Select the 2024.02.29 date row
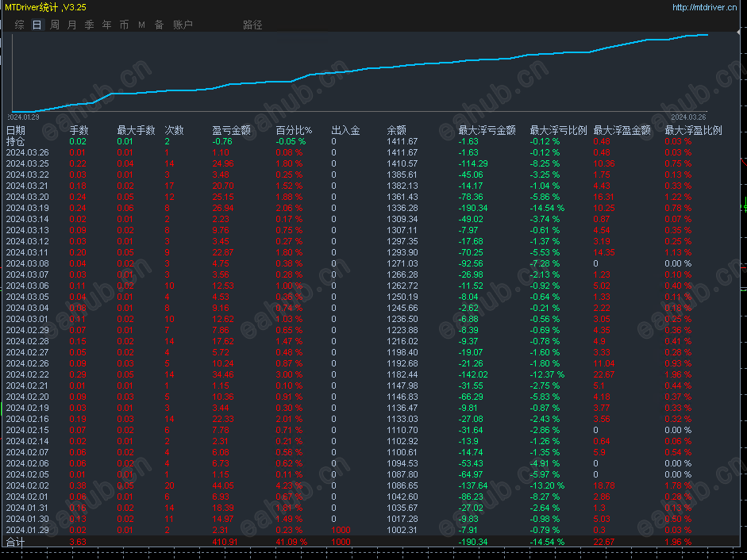Image resolution: width=747 pixels, height=560 pixels. [x=27, y=331]
